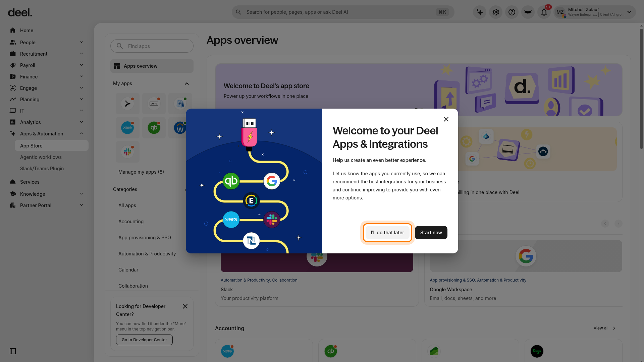The image size is (644, 362).
Task: Open the help question-mark menu
Action: [x=512, y=12]
